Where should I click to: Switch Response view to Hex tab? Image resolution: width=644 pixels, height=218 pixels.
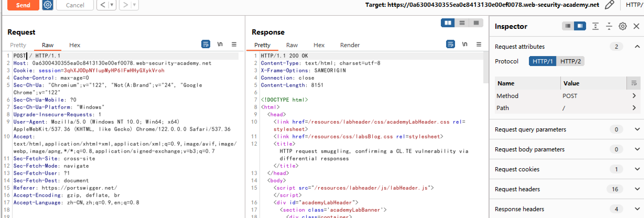tap(319, 45)
